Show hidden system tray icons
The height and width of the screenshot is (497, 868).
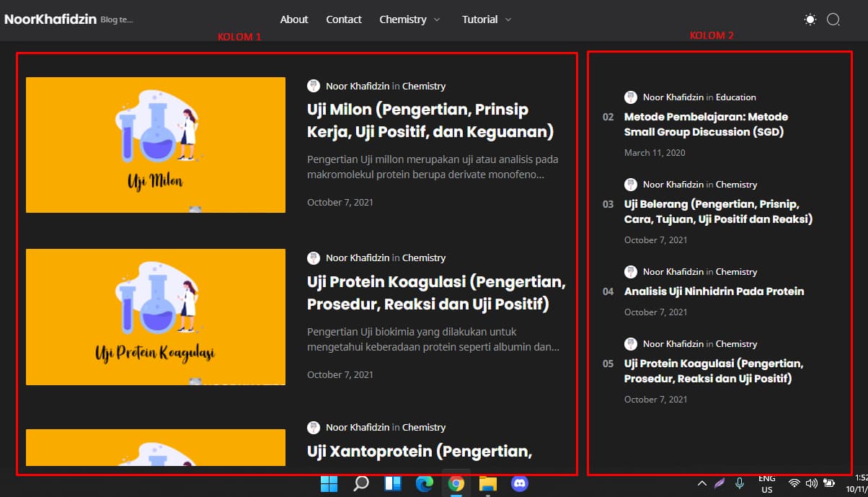pos(701,483)
